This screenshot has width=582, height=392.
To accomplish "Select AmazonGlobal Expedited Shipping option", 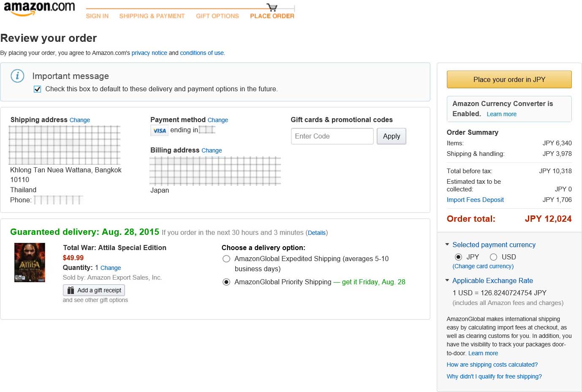I will tap(226, 259).
